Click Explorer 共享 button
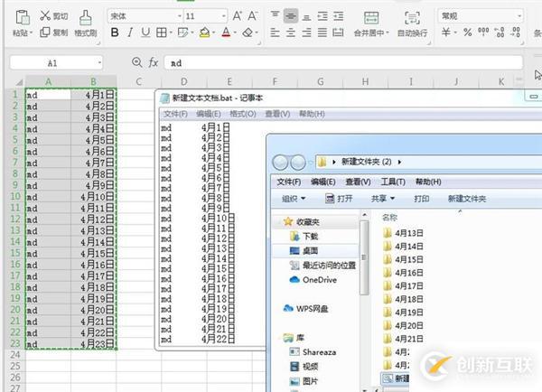Viewport: 542px width, 392px height. point(383,199)
